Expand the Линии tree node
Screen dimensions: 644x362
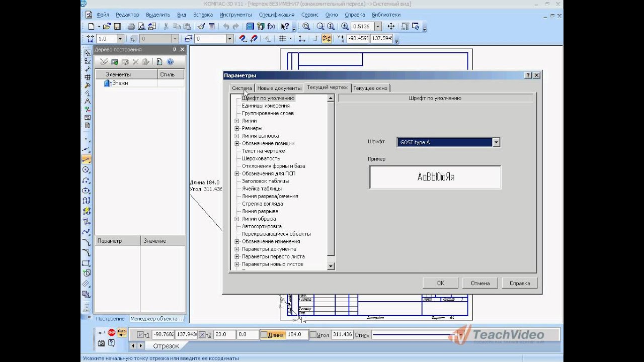pyautogui.click(x=237, y=121)
